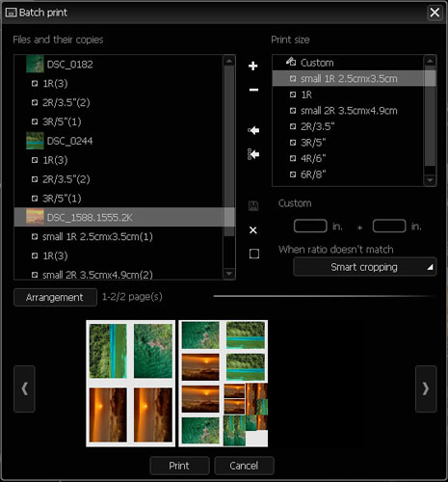The image size is (448, 482).
Task: Select the 3R/5" print size
Action: click(x=348, y=143)
